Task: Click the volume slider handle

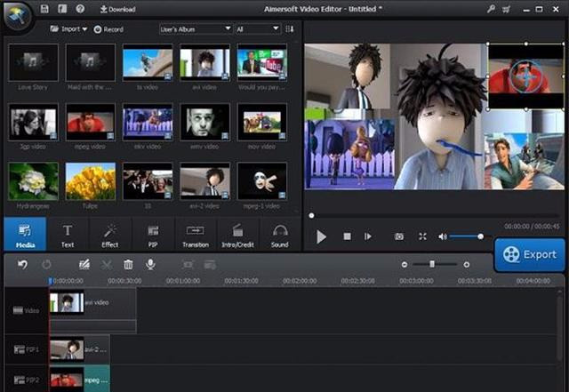Action: pos(480,236)
